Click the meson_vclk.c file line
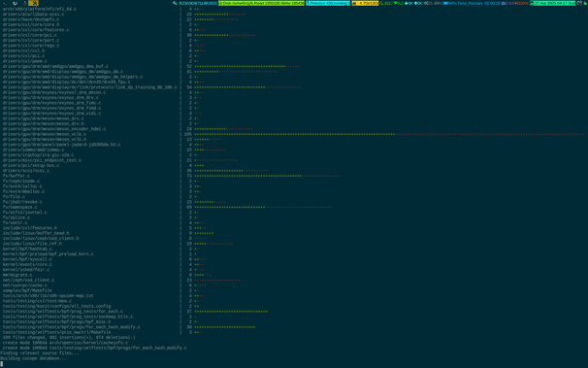 coord(45,134)
